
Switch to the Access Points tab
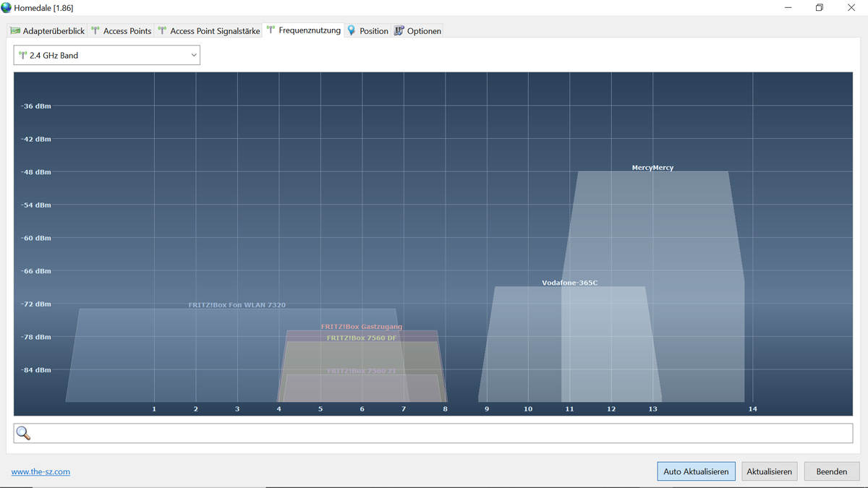coord(121,31)
